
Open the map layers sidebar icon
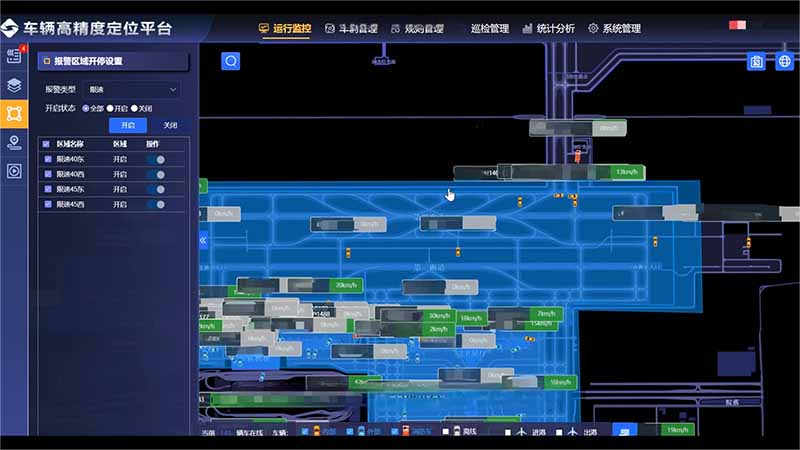tap(14, 85)
